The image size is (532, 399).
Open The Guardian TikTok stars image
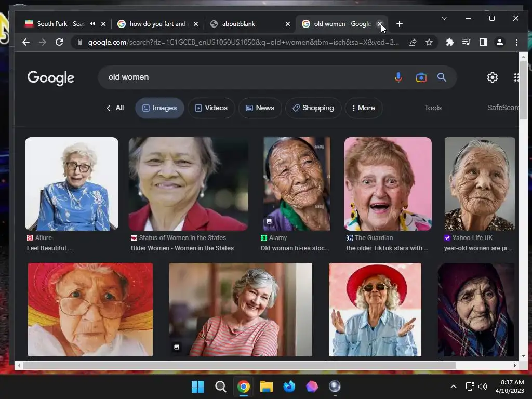[388, 184]
